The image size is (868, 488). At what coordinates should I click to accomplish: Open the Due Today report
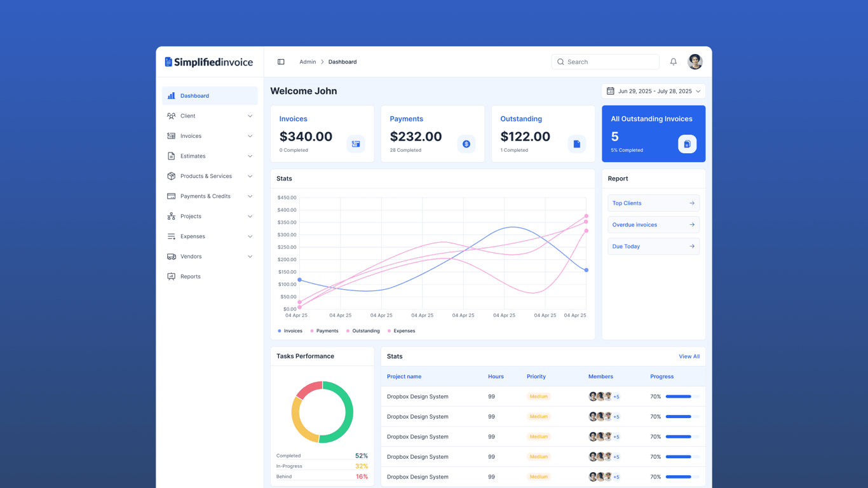pyautogui.click(x=653, y=247)
